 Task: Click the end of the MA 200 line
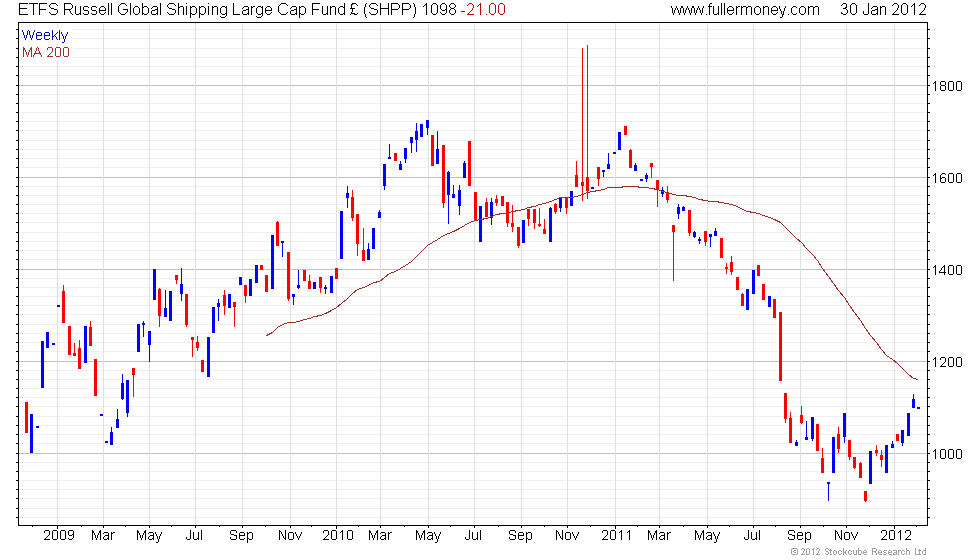pyautogui.click(x=916, y=379)
